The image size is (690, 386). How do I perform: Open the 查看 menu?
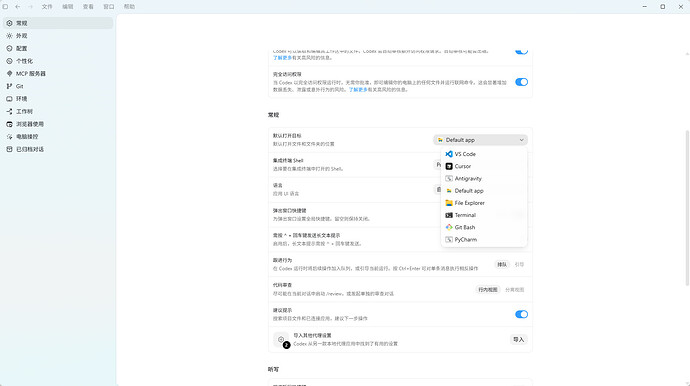point(88,7)
